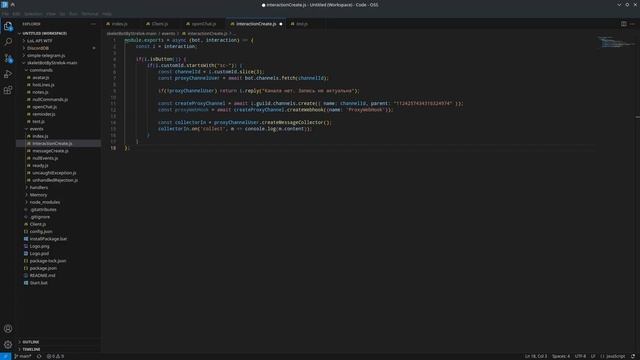Click the remote window indicator in status bar
The width and height of the screenshot is (640, 360).
(x=5, y=356)
